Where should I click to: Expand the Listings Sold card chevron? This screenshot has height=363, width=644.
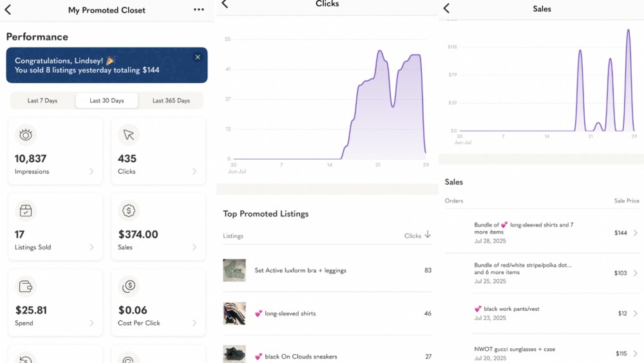[x=91, y=247]
